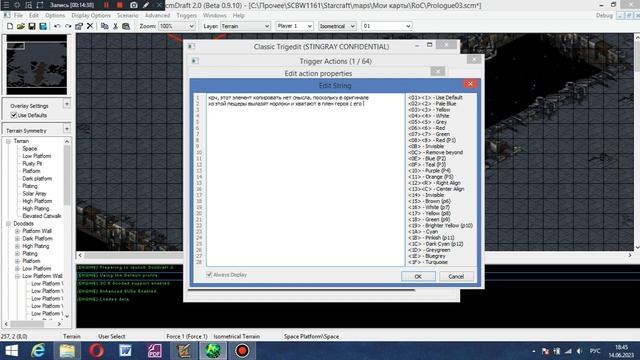This screenshot has width=640, height=360.
Task: Open File Explorer from the taskbar
Action: (x=67, y=351)
